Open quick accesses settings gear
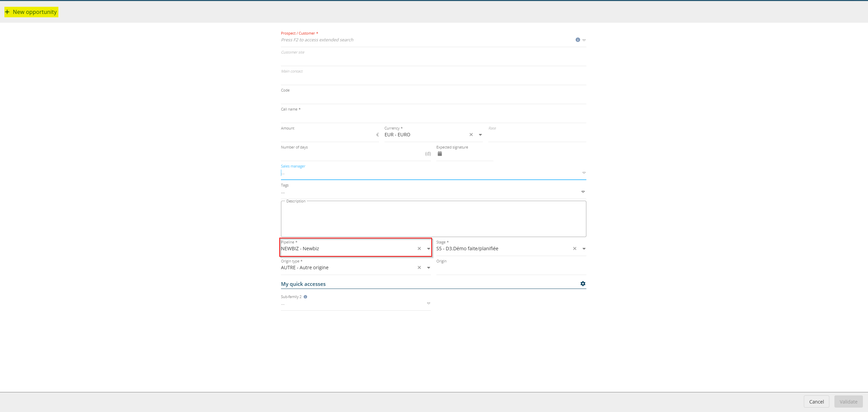Viewport: 868px width, 412px height. tap(583, 283)
